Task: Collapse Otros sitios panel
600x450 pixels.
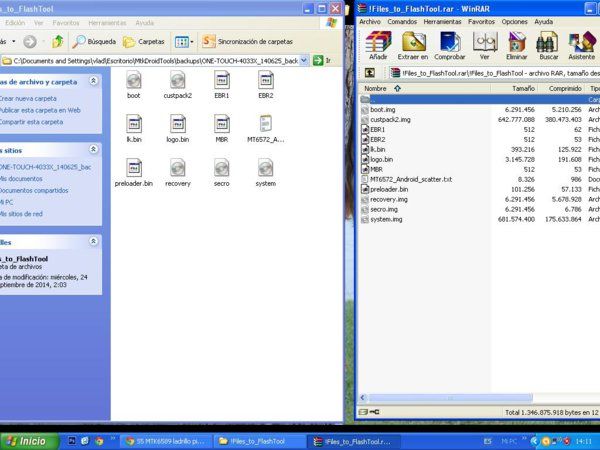Action: coord(93,149)
